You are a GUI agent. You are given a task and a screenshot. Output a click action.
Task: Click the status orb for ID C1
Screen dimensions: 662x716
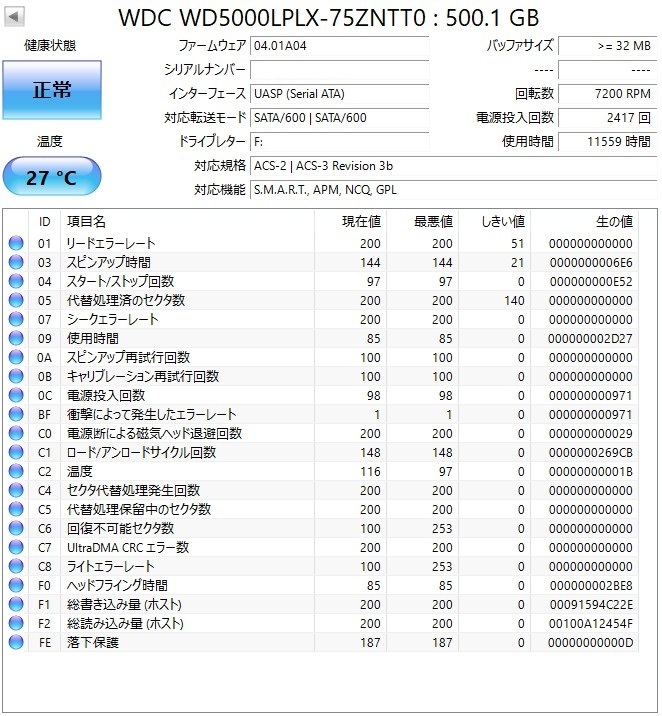coord(16,452)
